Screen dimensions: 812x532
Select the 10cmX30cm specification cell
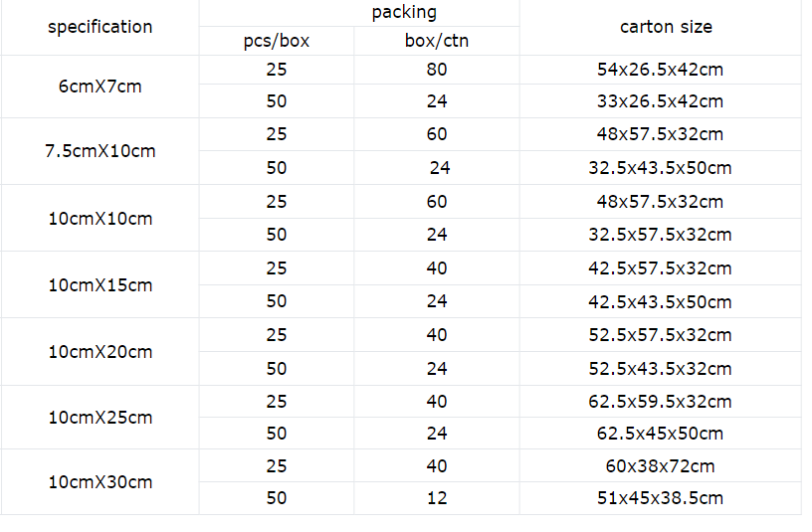(101, 482)
